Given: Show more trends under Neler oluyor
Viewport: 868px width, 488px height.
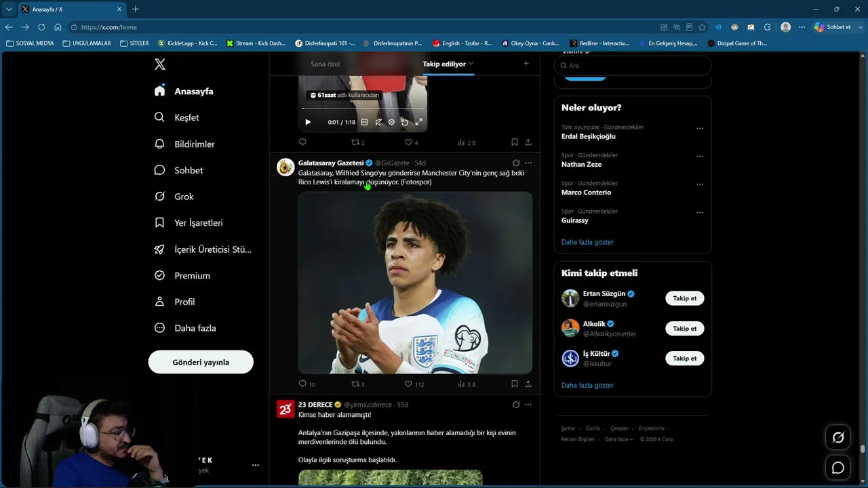Looking at the screenshot, I should point(587,242).
